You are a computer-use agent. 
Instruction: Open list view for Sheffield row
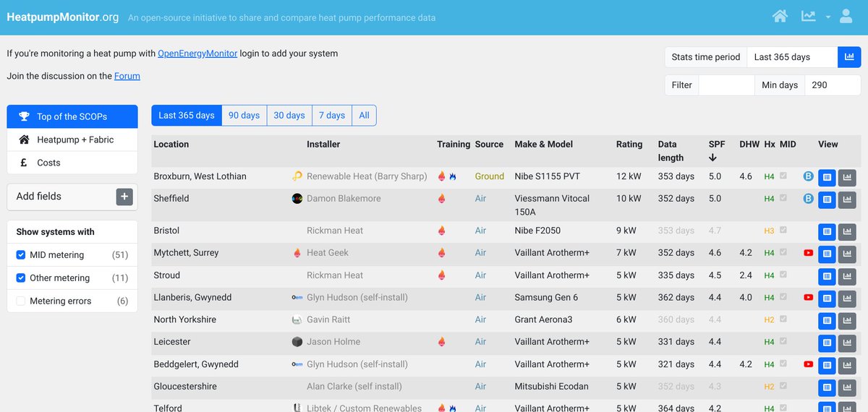pos(827,199)
